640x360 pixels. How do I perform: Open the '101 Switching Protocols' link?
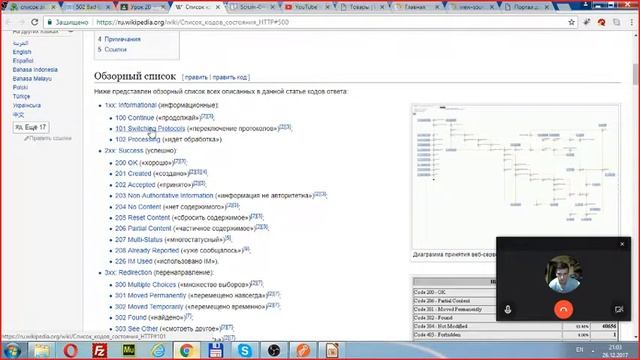[x=150, y=129]
